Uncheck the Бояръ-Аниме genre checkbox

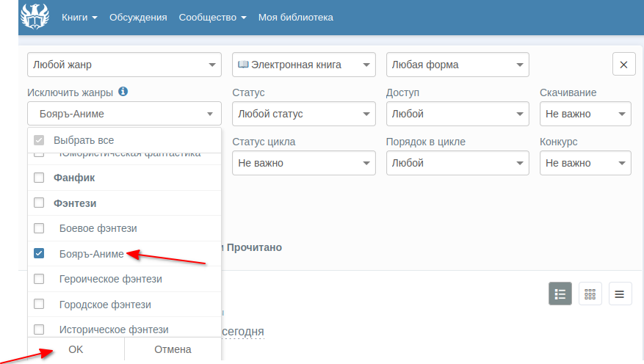coord(40,254)
